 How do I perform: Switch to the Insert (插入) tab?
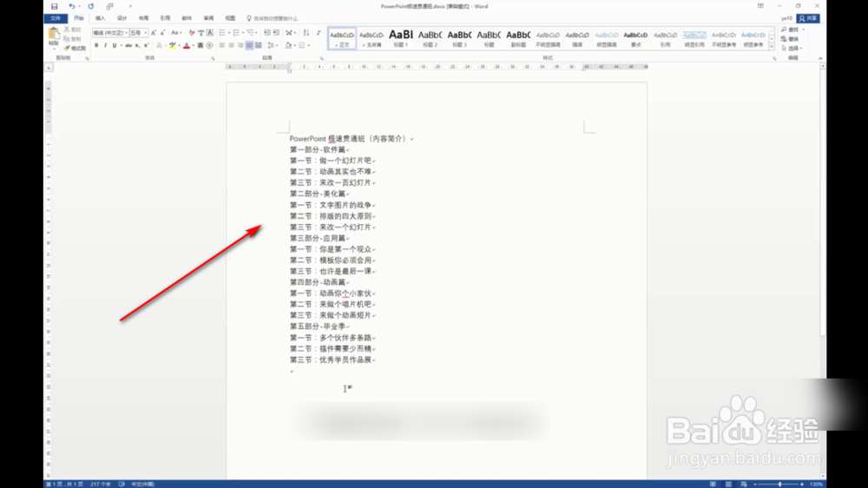click(100, 18)
